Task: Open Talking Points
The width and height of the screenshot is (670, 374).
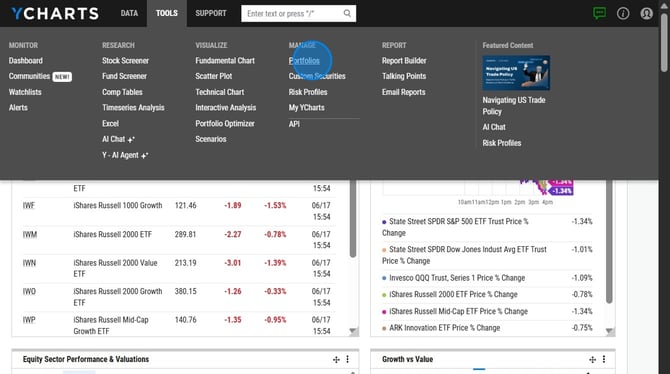Action: coord(404,76)
